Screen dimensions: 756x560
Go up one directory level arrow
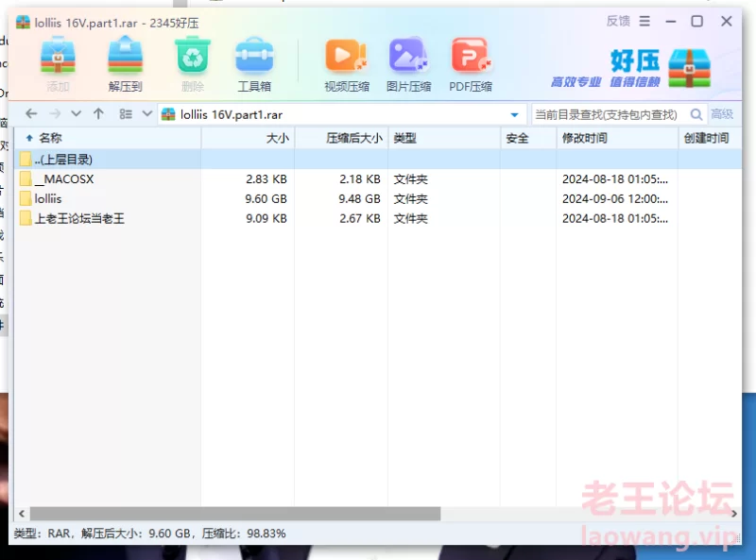pyautogui.click(x=98, y=113)
